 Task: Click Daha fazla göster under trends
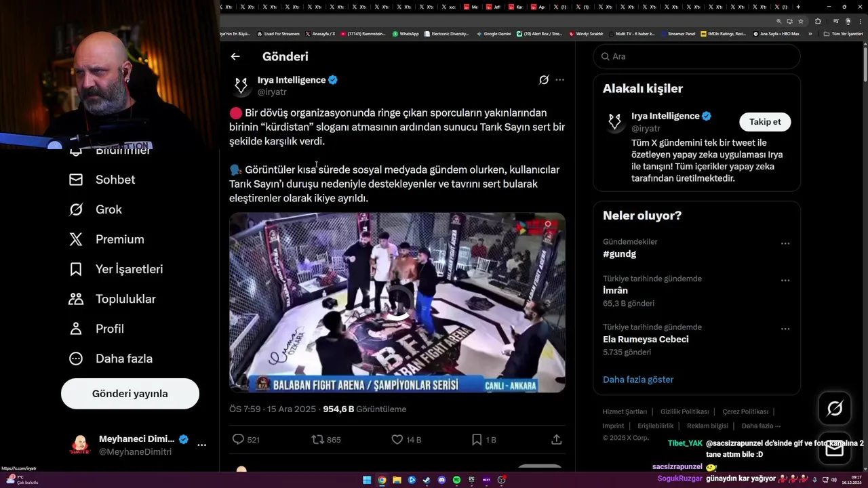pyautogui.click(x=638, y=380)
